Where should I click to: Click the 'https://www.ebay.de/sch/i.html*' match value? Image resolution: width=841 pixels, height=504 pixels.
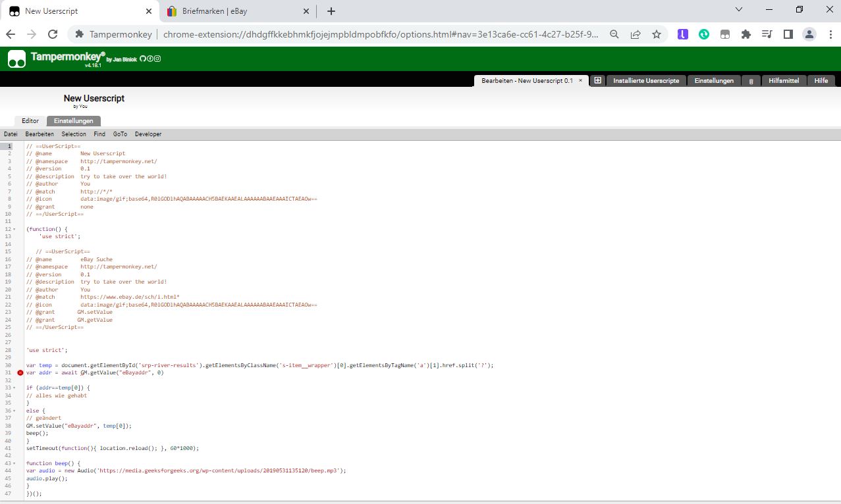[130, 297]
